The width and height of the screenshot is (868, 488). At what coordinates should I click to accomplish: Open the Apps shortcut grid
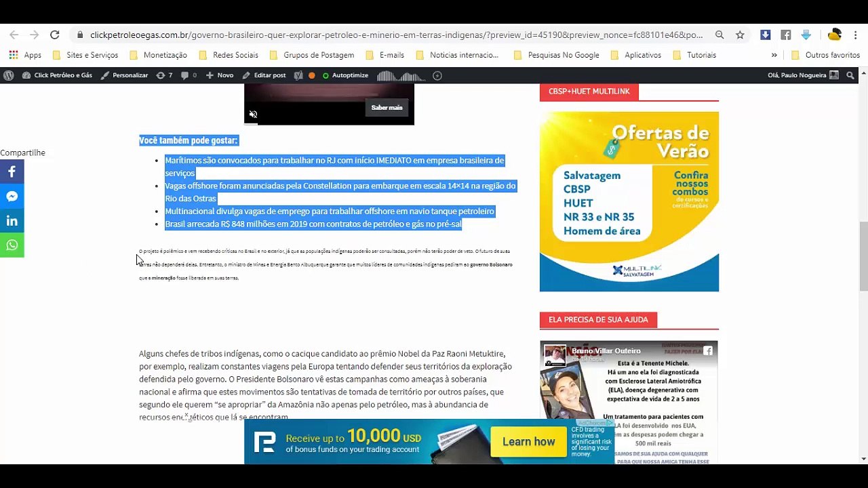[x=25, y=55]
